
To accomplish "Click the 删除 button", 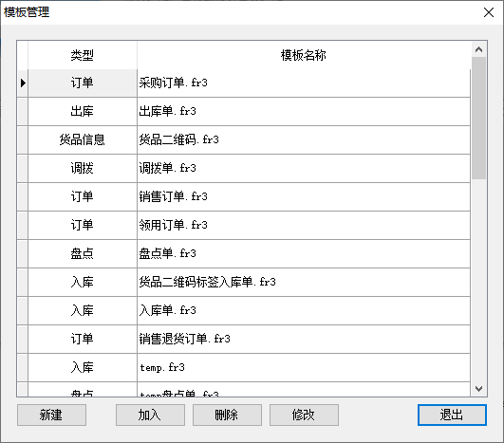I will (227, 415).
